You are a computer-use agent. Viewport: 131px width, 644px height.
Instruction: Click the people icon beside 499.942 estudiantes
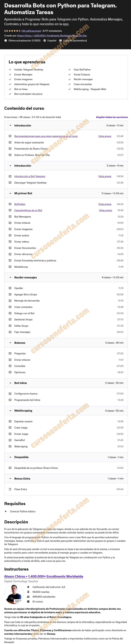tap(28, 596)
